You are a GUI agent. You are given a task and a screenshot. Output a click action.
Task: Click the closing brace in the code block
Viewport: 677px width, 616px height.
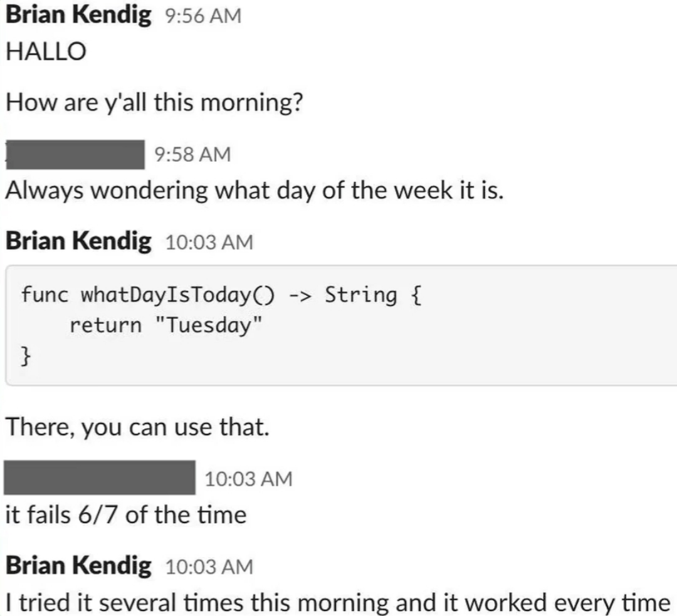26,356
